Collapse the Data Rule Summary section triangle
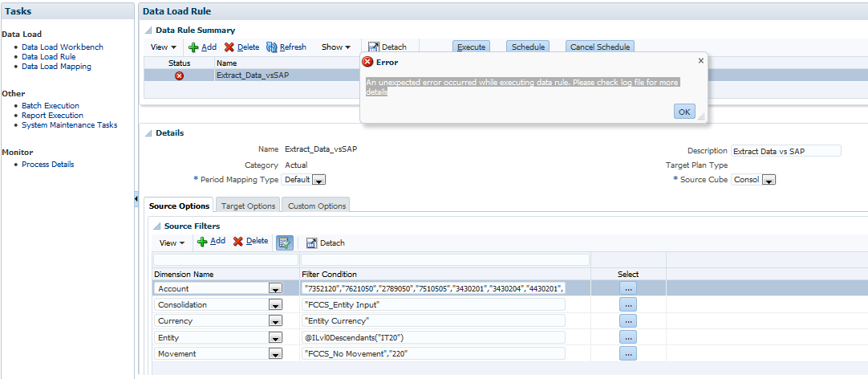Image resolution: width=868 pixels, height=379 pixels. pos(148,31)
